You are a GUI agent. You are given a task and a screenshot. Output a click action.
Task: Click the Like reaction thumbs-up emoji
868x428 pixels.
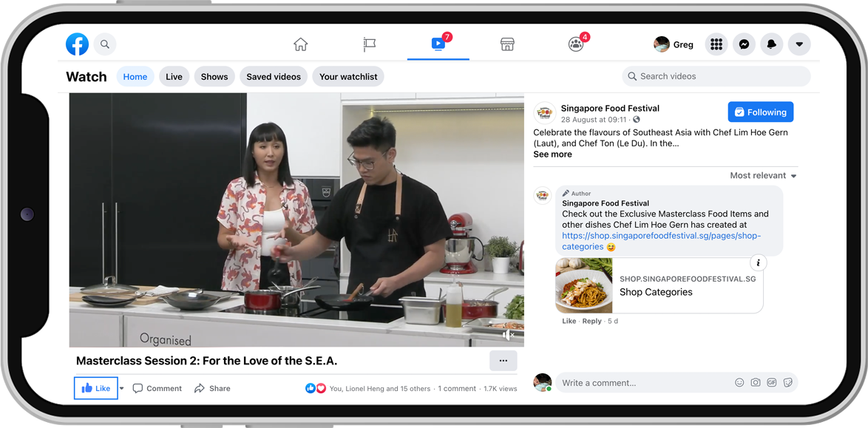coord(311,389)
